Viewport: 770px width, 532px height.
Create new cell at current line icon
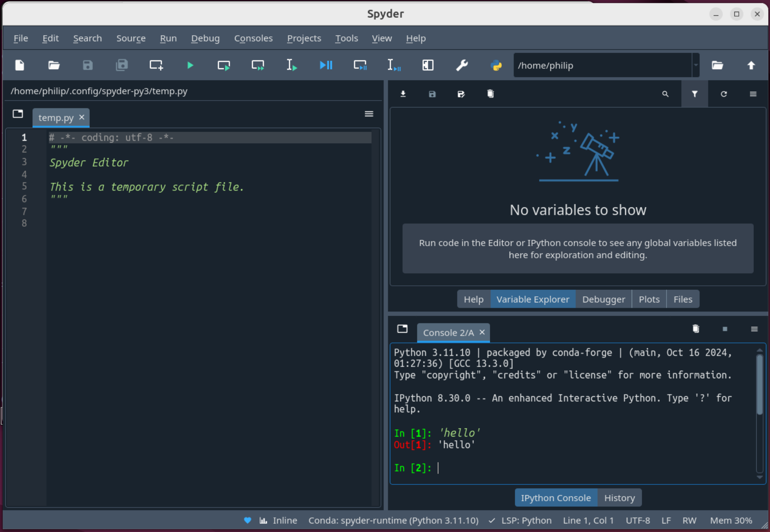pyautogui.click(x=156, y=65)
